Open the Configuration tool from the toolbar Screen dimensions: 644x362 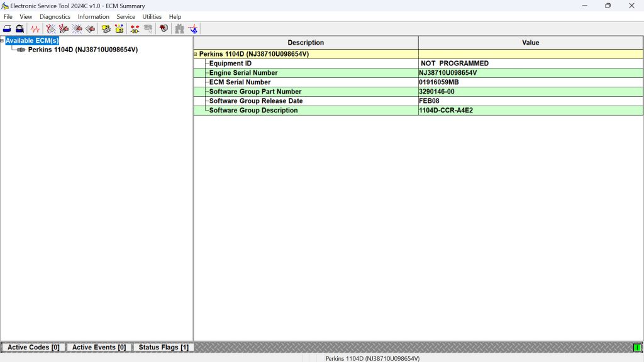[x=106, y=28]
